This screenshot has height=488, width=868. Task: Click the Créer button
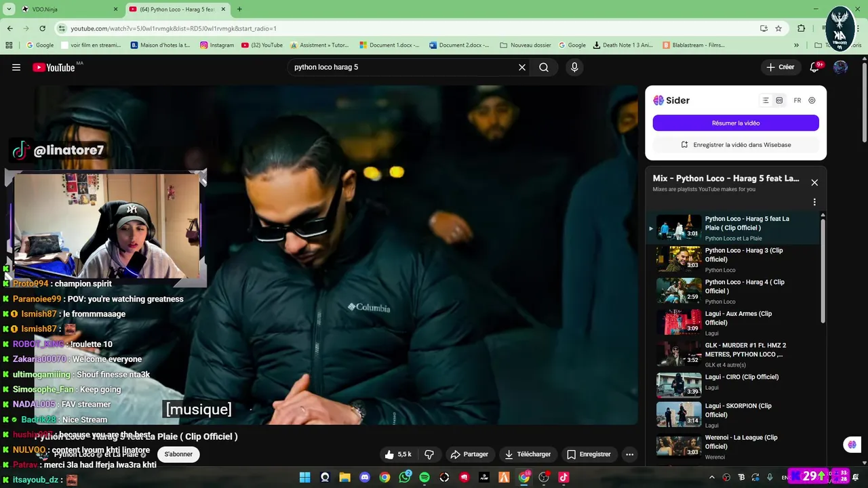point(780,67)
